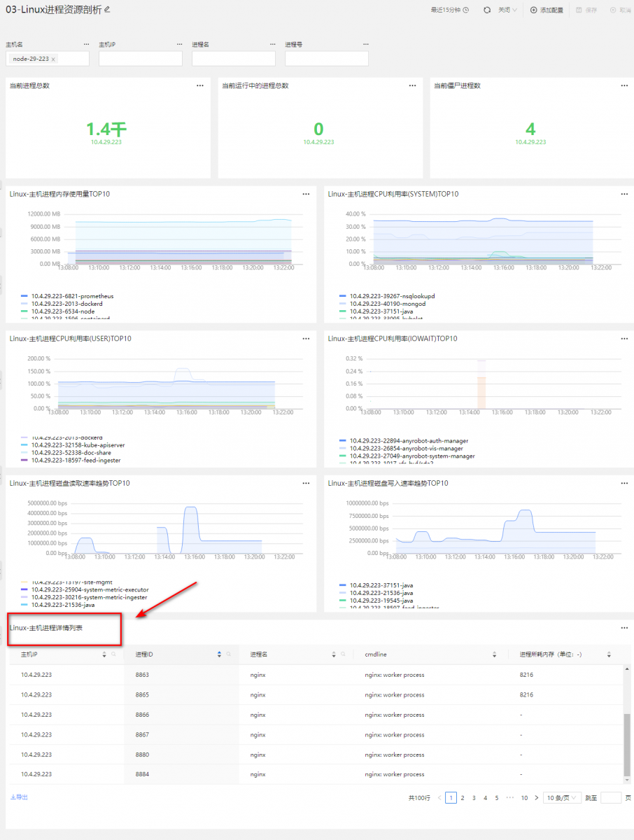The width and height of the screenshot is (634, 840).
Task: Click the 导出 export link below the table
Action: [20, 797]
